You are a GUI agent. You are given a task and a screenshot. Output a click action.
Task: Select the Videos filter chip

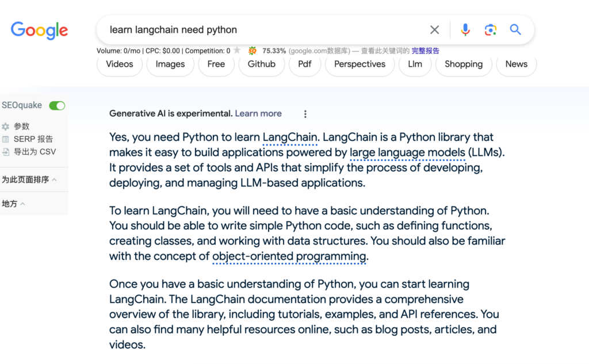point(120,64)
